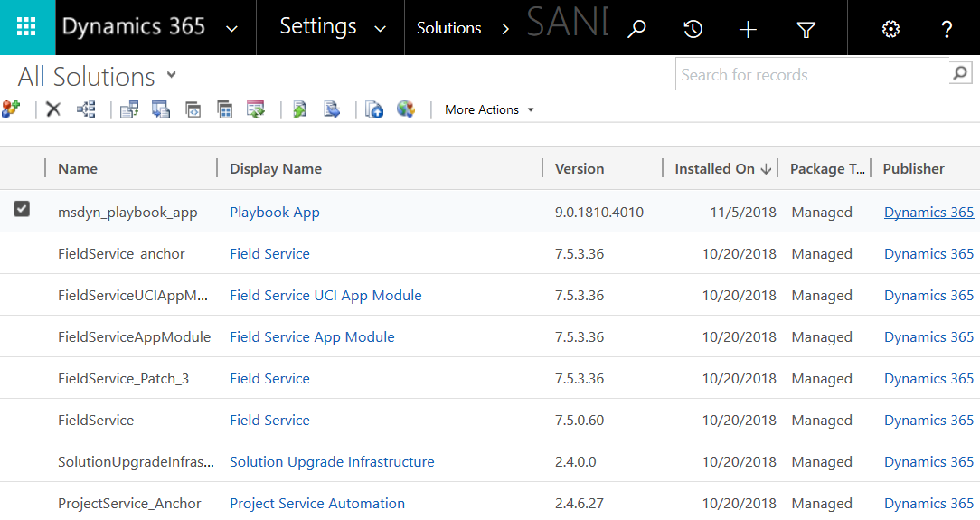Open the Solution Upgrade Infrastructure link

pos(332,462)
